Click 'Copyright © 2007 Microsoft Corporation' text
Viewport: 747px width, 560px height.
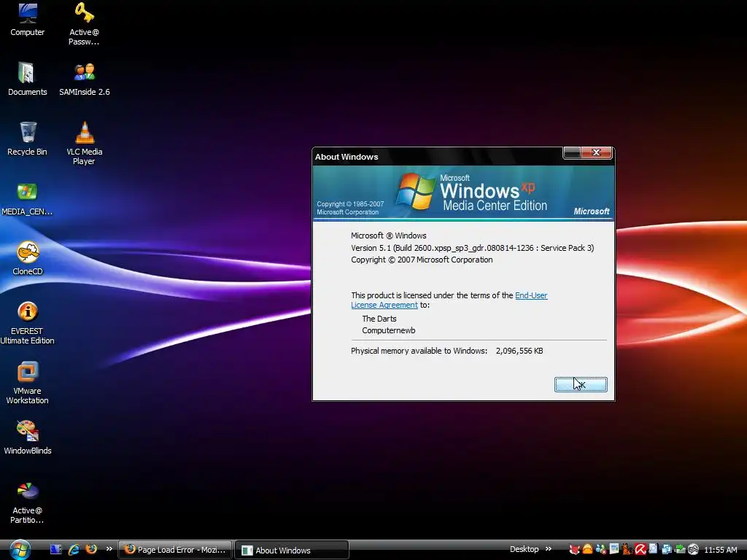[422, 260]
